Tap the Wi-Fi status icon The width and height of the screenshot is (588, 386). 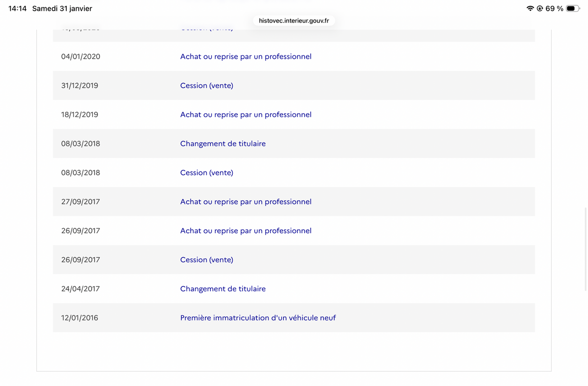(x=530, y=9)
